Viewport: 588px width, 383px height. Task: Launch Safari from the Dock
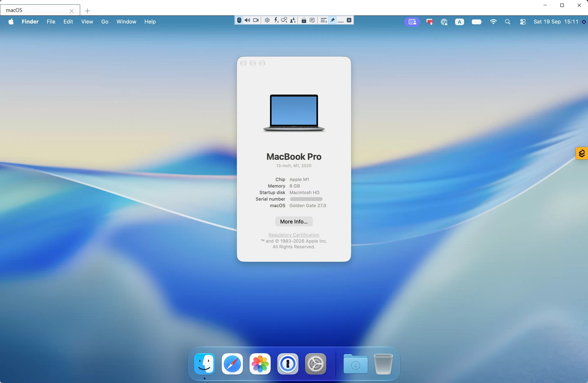pyautogui.click(x=232, y=364)
